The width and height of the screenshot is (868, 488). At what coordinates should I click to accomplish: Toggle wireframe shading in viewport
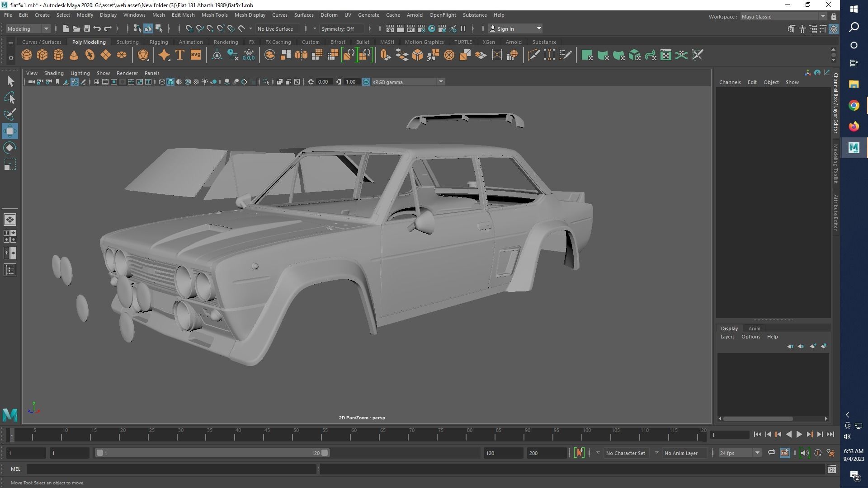[162, 82]
